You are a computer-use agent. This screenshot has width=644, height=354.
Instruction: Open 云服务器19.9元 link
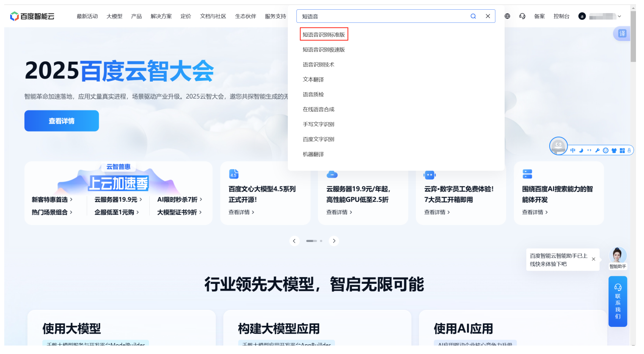[118, 200]
